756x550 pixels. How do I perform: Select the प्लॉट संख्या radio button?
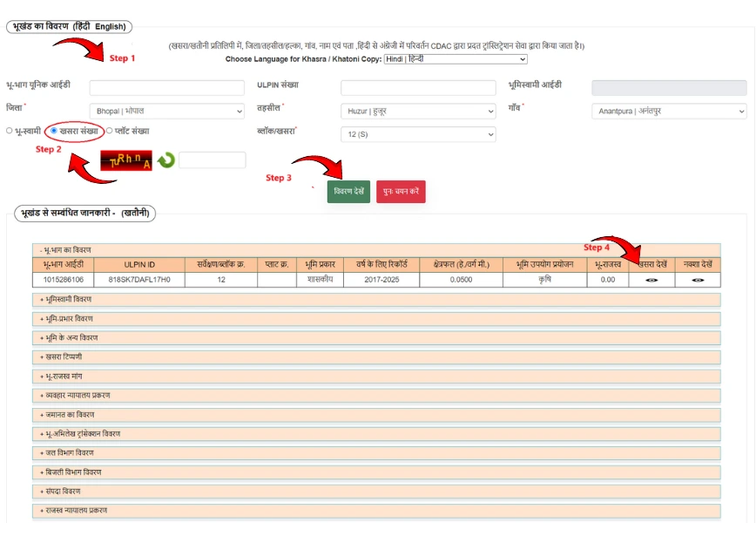pyautogui.click(x=110, y=131)
